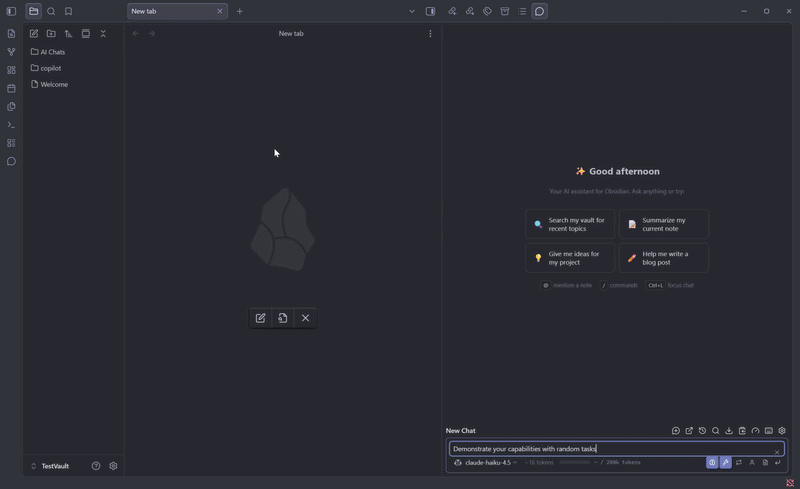Open the command palette ribbon icon
This screenshot has height=489, width=800.
11,125
